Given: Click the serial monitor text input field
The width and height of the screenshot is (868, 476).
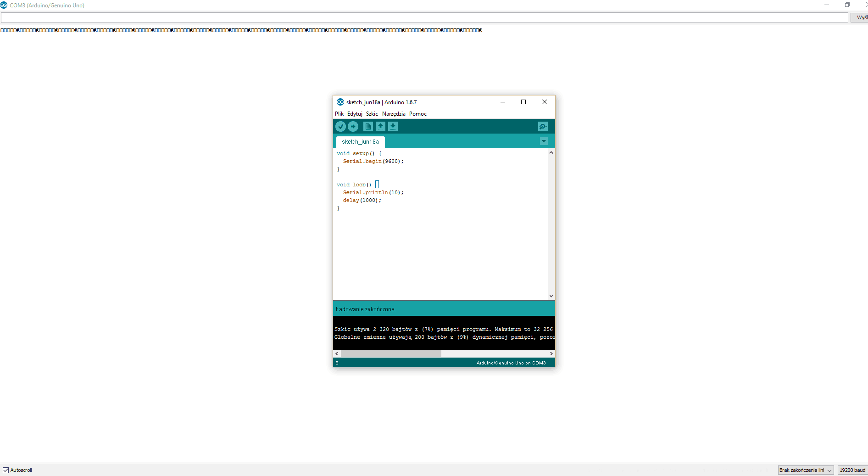Looking at the screenshot, I should pos(424,17).
